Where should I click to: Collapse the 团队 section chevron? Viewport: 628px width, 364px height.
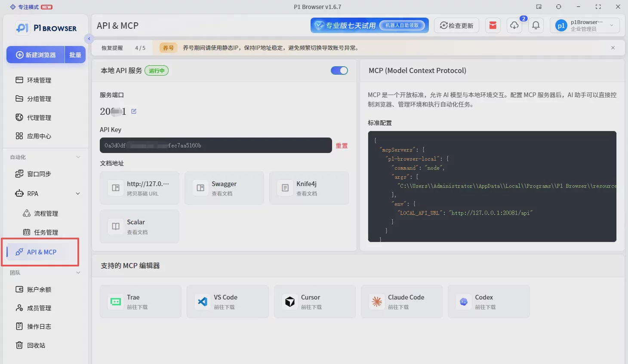click(78, 272)
